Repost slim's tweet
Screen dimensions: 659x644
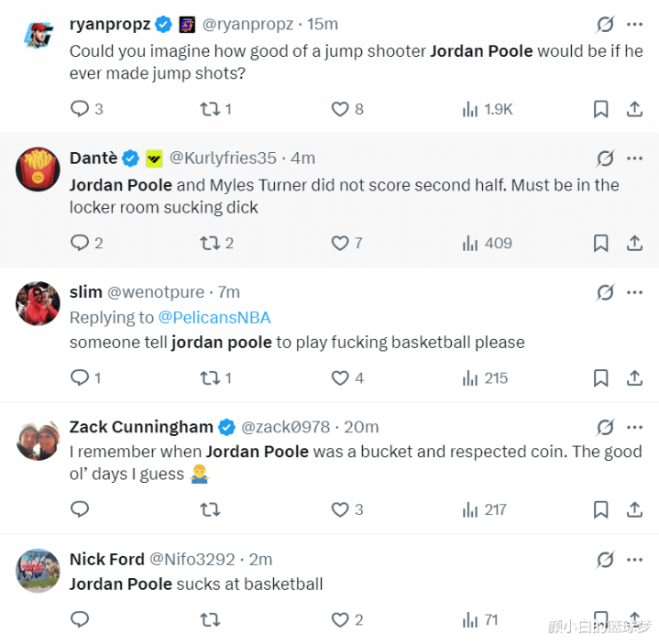pyautogui.click(x=210, y=377)
